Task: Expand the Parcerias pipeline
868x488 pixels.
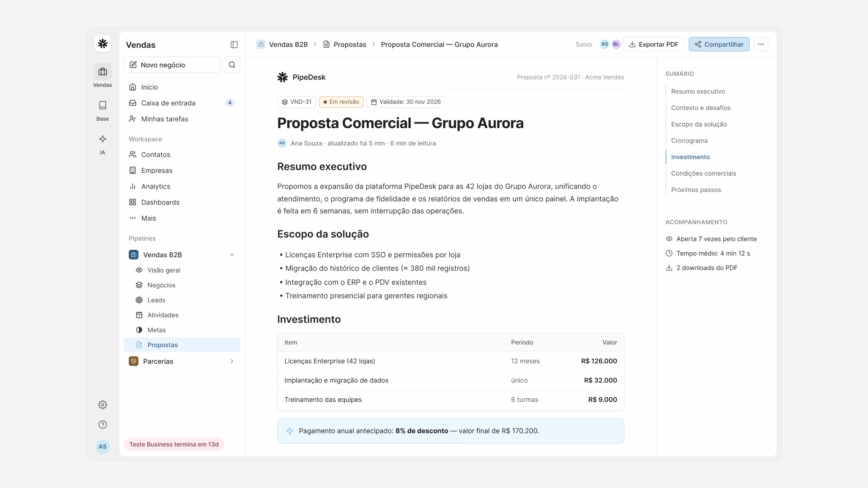Action: pyautogui.click(x=232, y=361)
